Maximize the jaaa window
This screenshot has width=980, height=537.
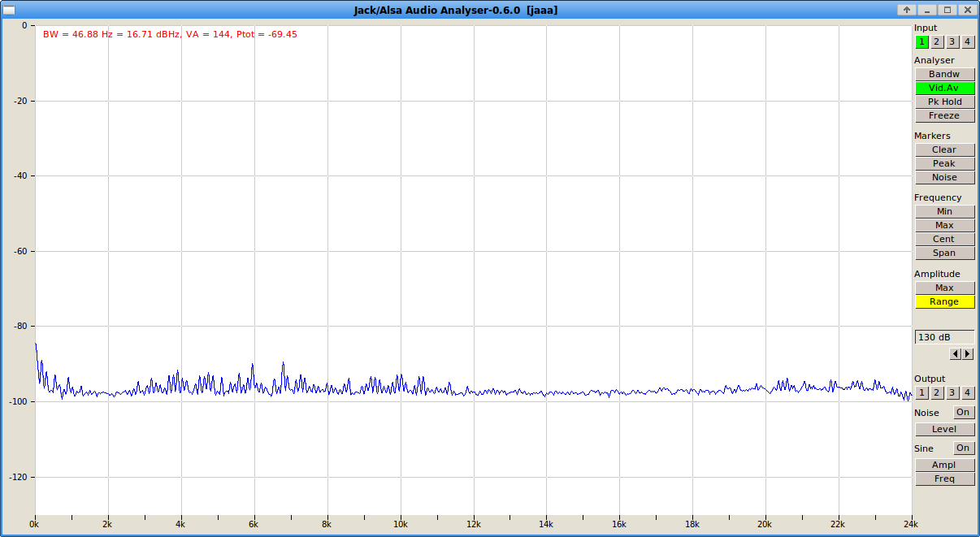(947, 10)
